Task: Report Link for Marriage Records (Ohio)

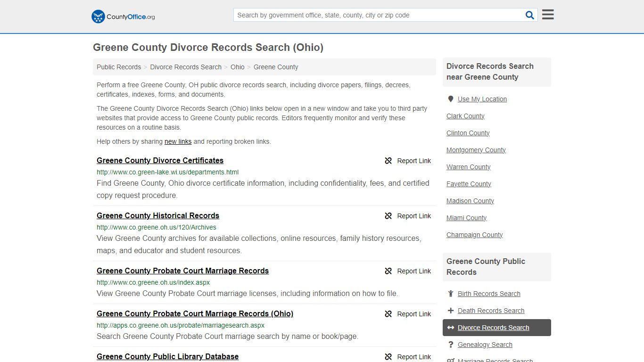Action: point(408,314)
